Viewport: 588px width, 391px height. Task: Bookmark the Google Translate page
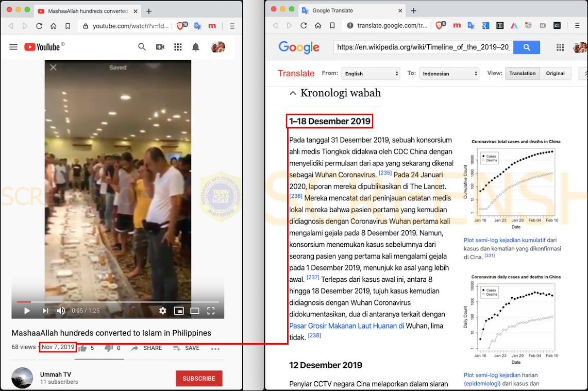(x=332, y=25)
